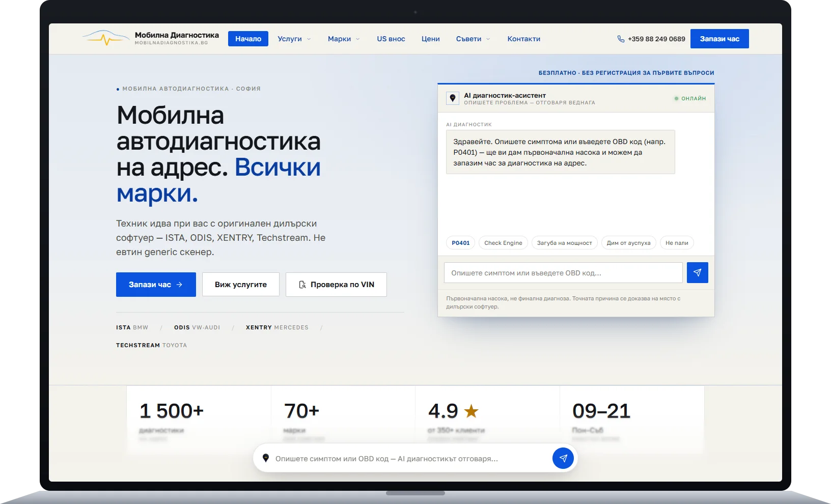
Task: Send message with paper plane in chat widget
Action: pos(697,272)
